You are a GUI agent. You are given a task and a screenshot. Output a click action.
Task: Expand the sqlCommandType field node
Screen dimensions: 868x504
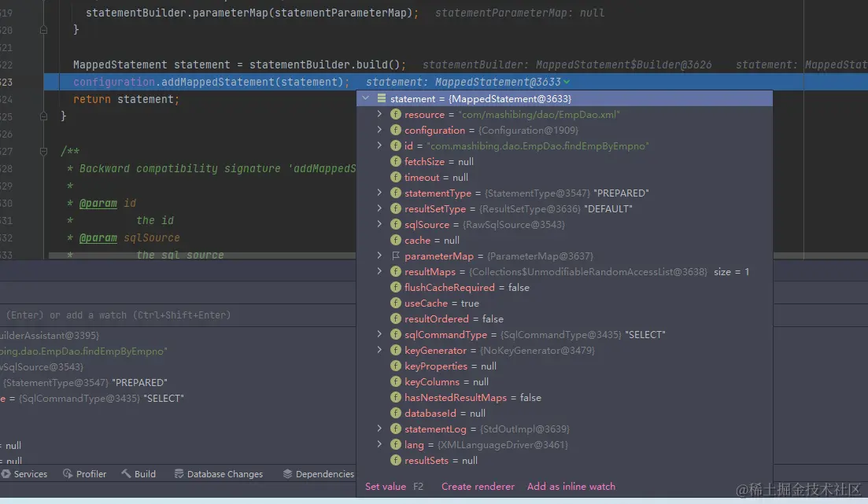click(x=379, y=334)
